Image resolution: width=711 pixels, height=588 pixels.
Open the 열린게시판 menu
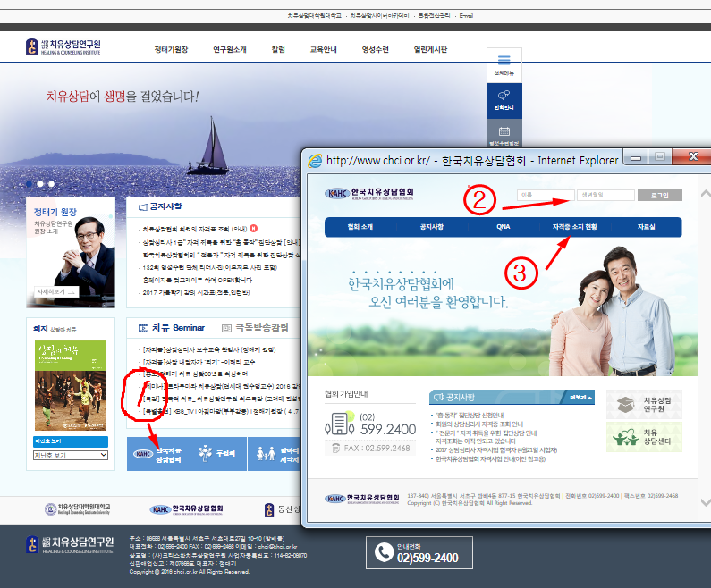430,49
